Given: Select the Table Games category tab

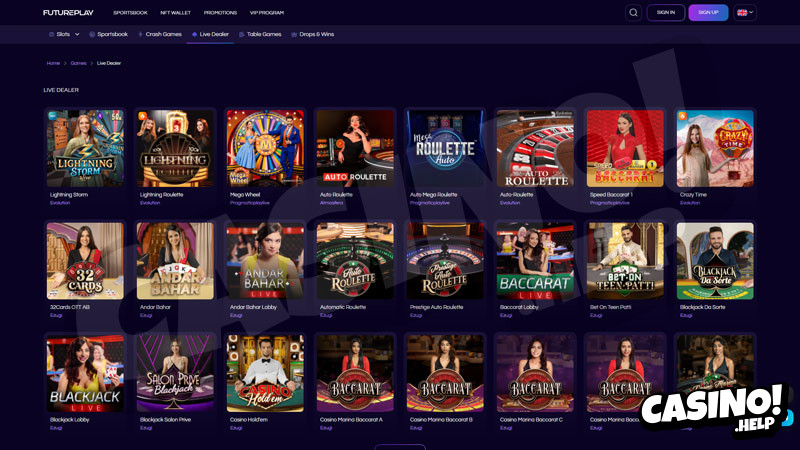Looking at the screenshot, I should [260, 34].
